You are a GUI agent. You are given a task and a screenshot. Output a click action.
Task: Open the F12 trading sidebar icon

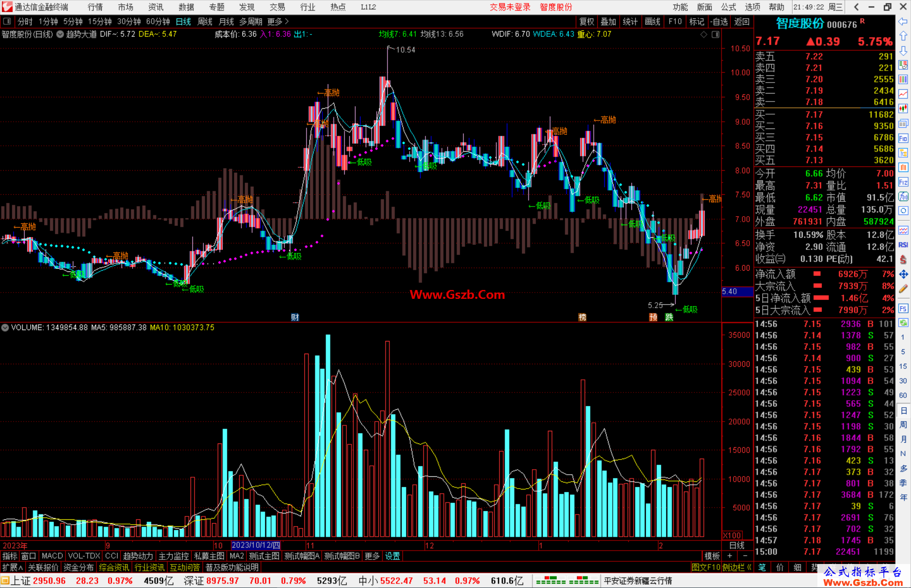[903, 182]
